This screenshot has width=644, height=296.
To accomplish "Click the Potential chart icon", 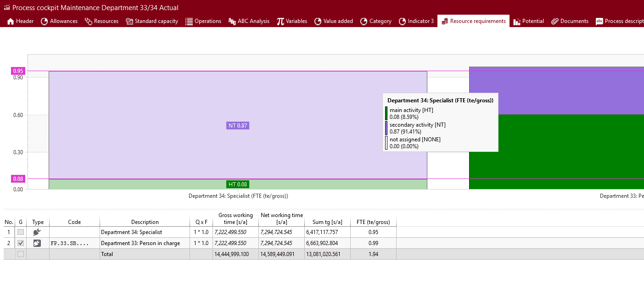I will click(x=517, y=21).
